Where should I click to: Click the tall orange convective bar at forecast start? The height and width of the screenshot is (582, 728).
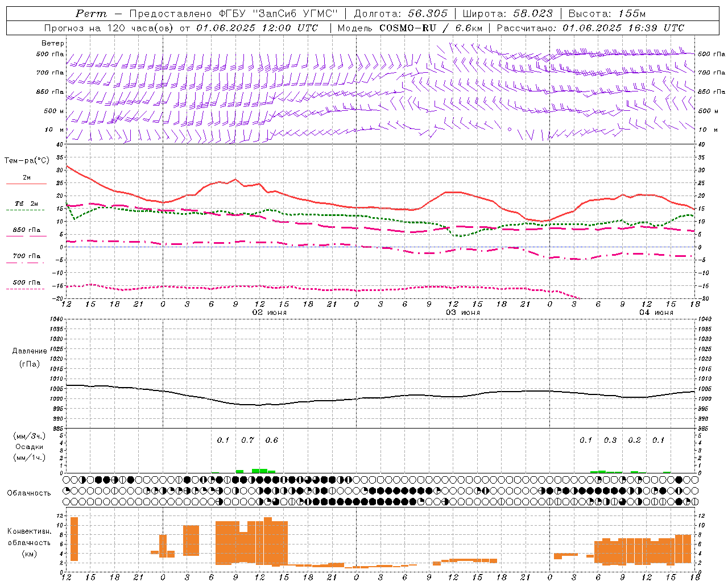coord(74,539)
